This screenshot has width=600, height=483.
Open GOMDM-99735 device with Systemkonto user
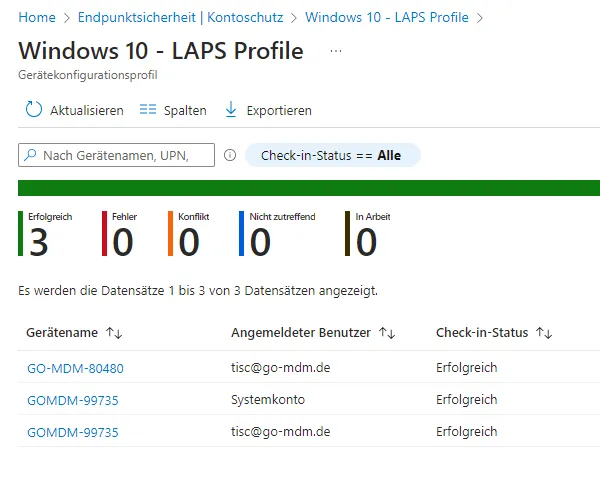[72, 400]
